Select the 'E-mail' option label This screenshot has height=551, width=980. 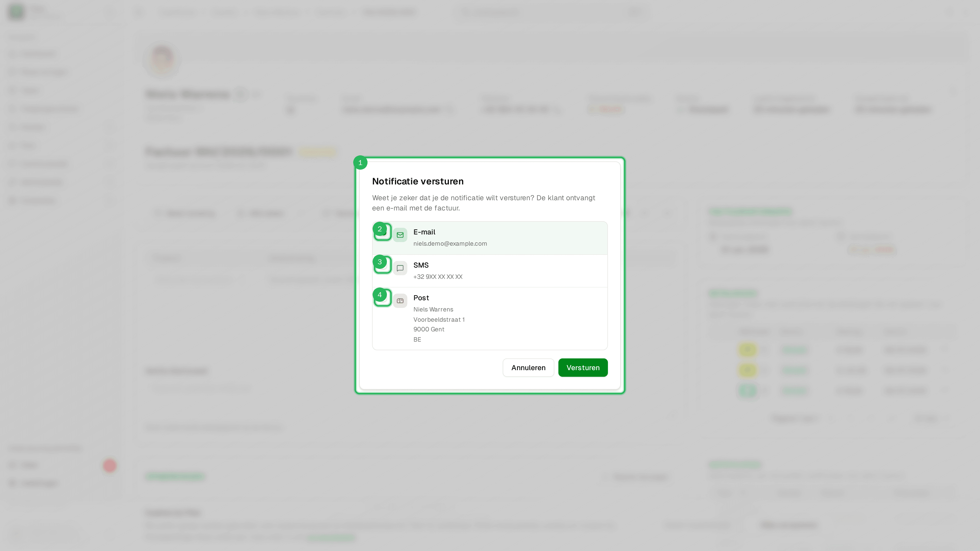click(424, 232)
